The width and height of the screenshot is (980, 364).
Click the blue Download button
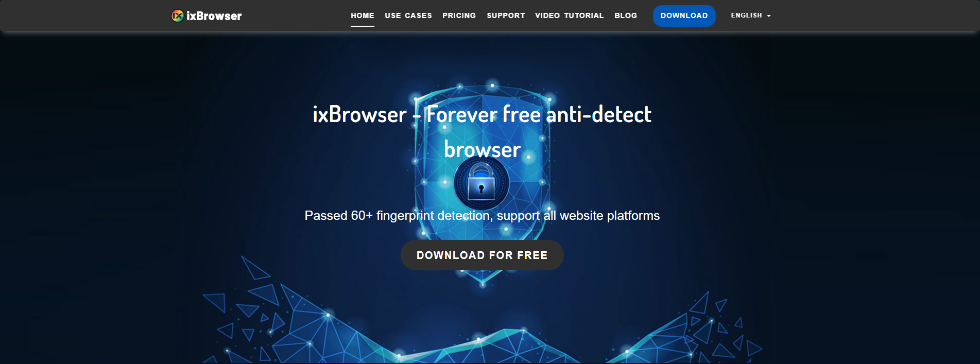(684, 16)
